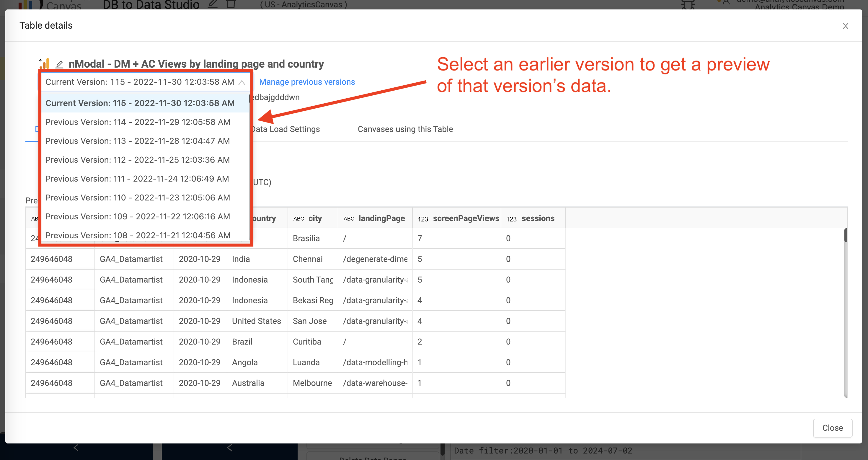Click the /data-modelling-h landing page cell
The width and height of the screenshot is (868, 460).
click(375, 363)
